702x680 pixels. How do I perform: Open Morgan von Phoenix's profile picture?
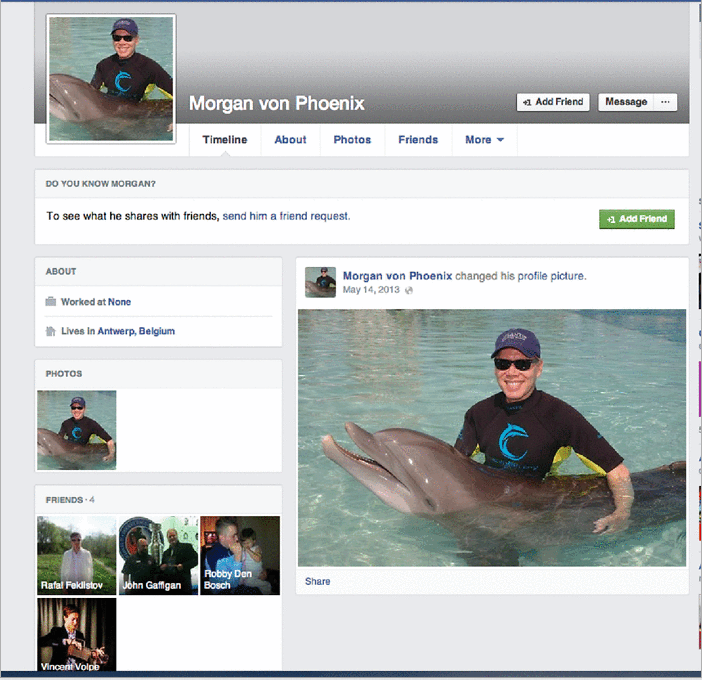[111, 79]
